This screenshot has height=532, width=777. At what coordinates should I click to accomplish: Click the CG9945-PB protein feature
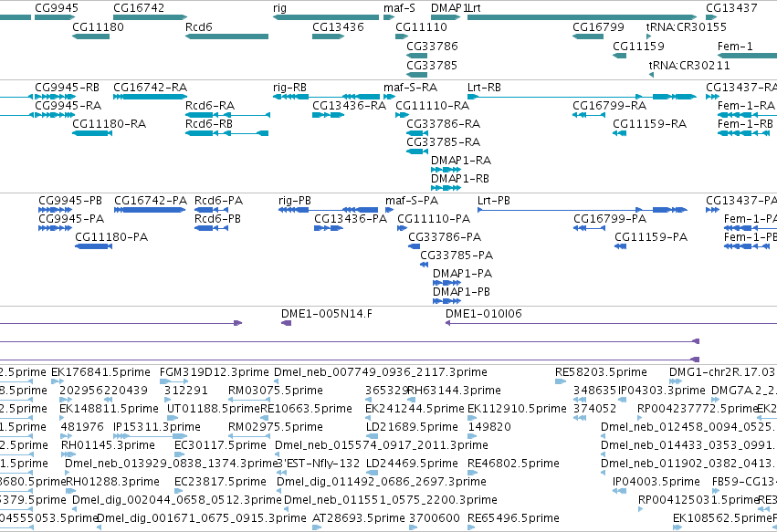coord(55,210)
